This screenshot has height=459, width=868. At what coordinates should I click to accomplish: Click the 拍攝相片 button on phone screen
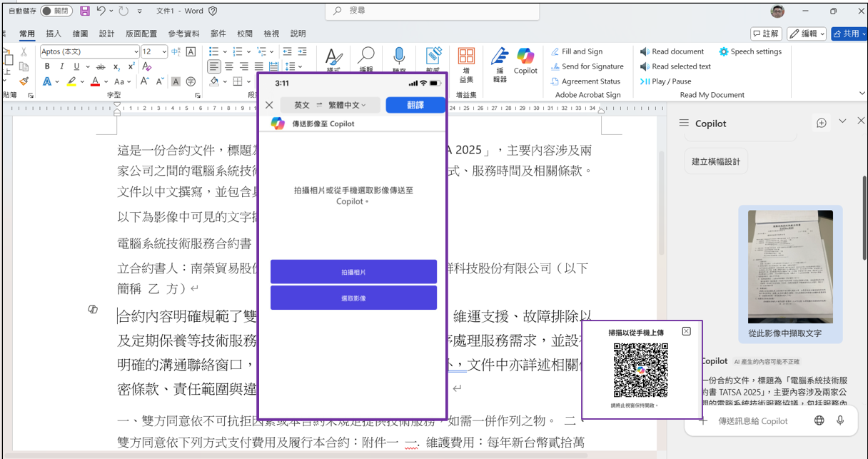(x=353, y=272)
